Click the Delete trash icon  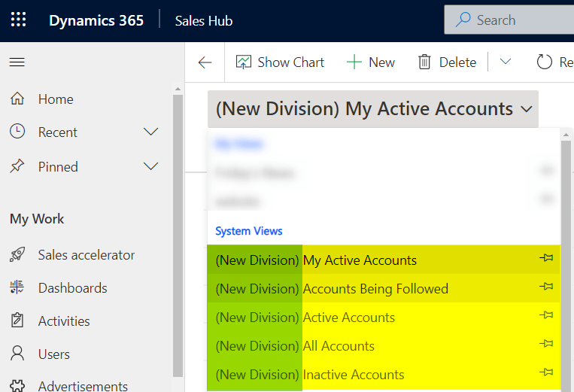(425, 62)
